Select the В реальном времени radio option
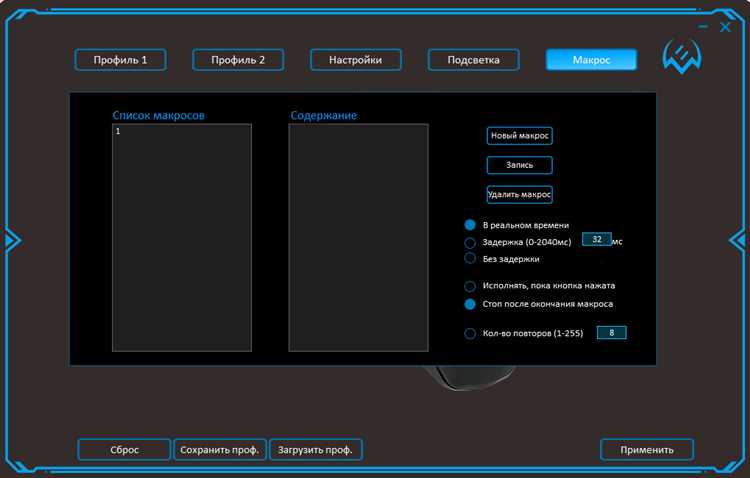Screen dimensions: 750x478 (470, 225)
